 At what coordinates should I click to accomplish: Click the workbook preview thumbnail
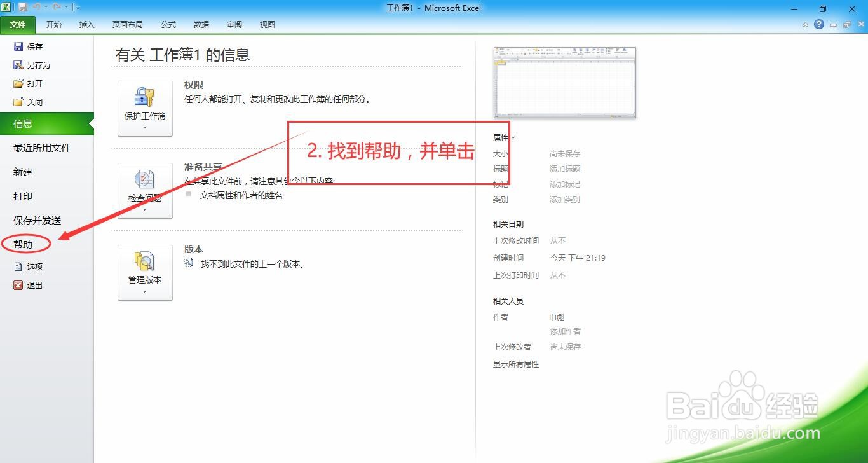coord(565,82)
